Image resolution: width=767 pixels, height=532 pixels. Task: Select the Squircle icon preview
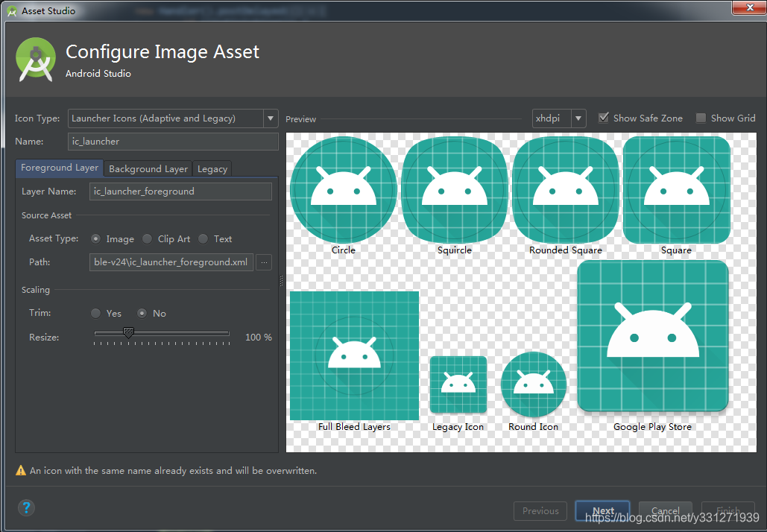[x=455, y=190]
